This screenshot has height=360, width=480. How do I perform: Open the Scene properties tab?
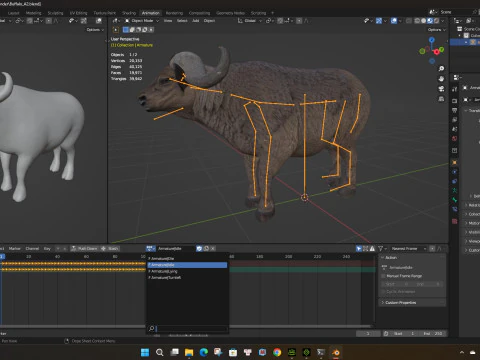pos(455,129)
